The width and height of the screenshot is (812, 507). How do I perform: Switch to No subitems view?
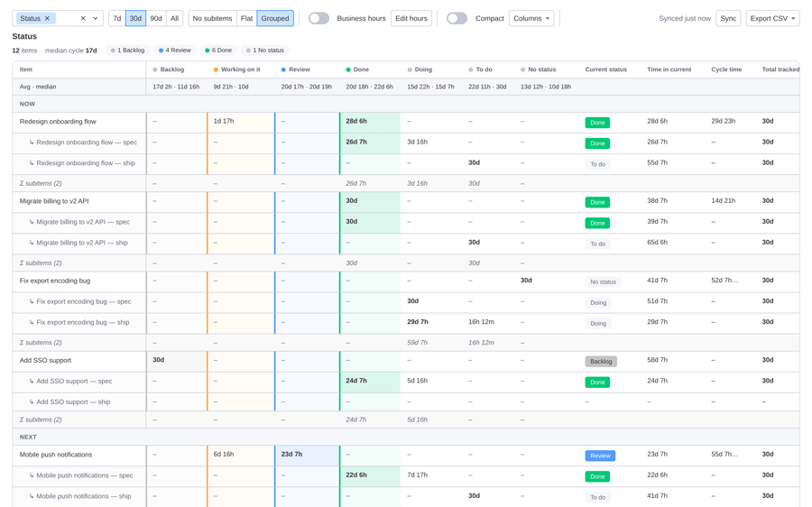click(x=212, y=18)
